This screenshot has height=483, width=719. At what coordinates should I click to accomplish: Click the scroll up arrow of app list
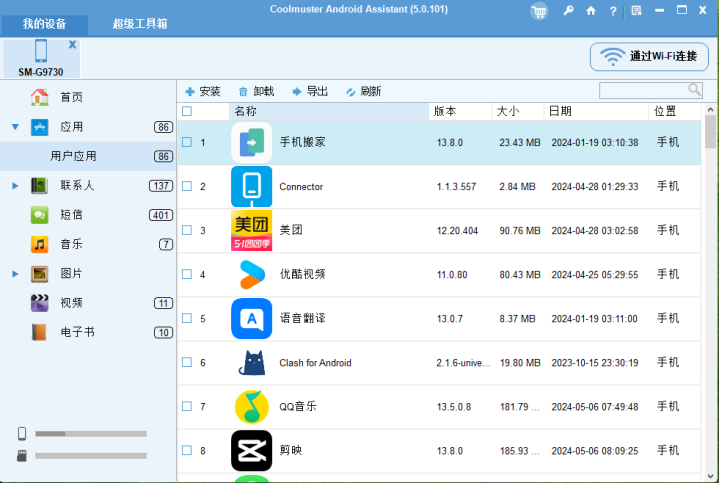[x=710, y=109]
